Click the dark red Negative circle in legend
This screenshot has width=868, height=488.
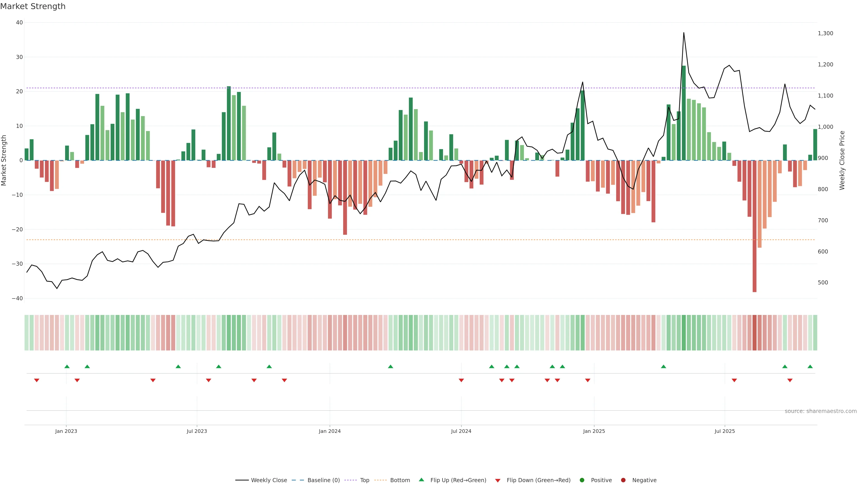[623, 480]
